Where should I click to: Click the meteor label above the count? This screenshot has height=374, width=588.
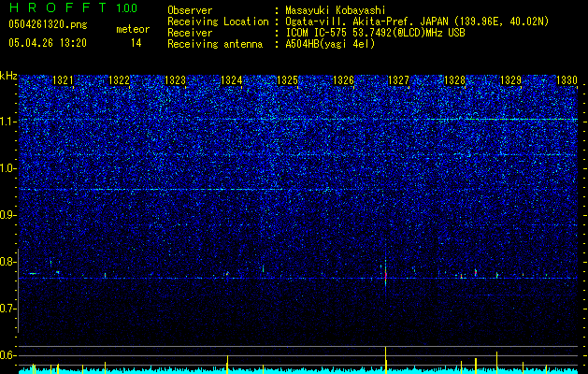[x=133, y=29]
